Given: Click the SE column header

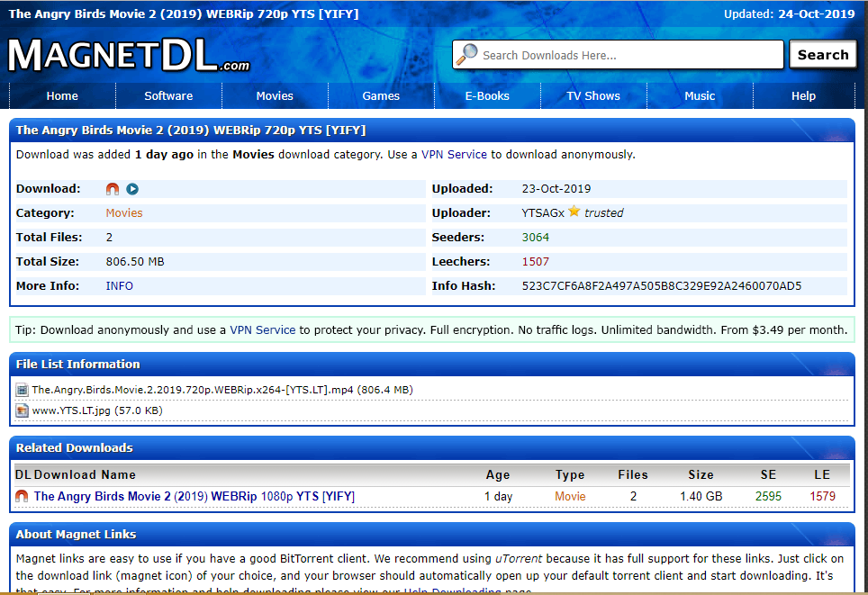Looking at the screenshot, I should pos(768,475).
